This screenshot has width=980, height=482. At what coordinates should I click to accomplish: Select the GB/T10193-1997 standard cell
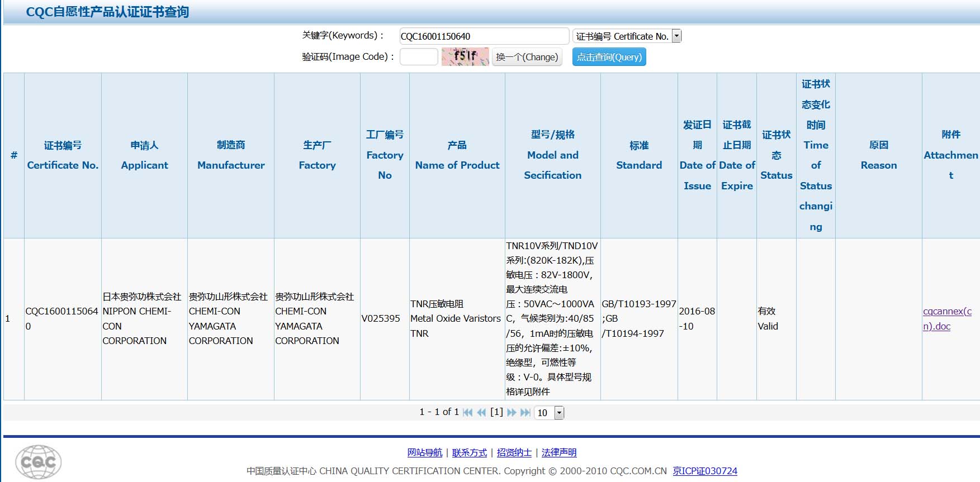tap(639, 319)
